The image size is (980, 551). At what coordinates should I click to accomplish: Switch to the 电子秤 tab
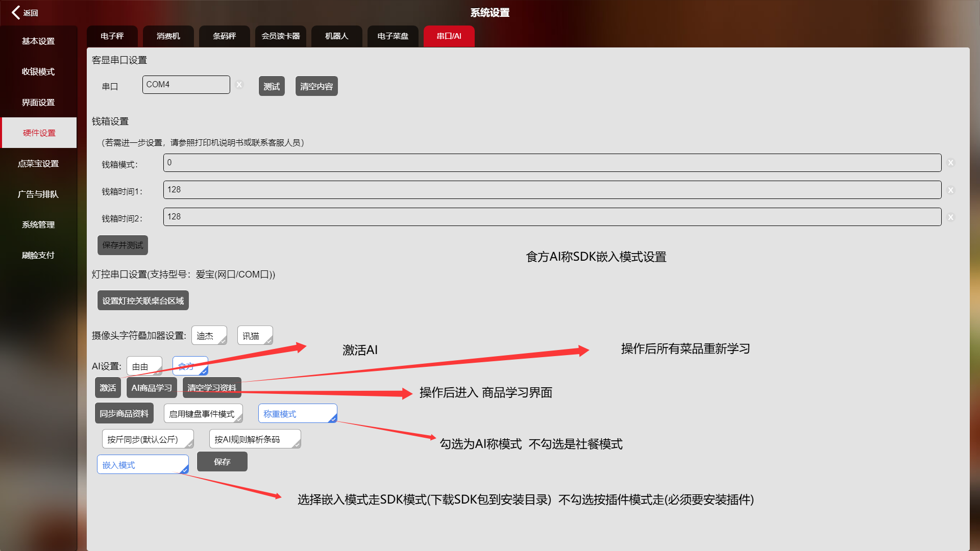coord(112,36)
